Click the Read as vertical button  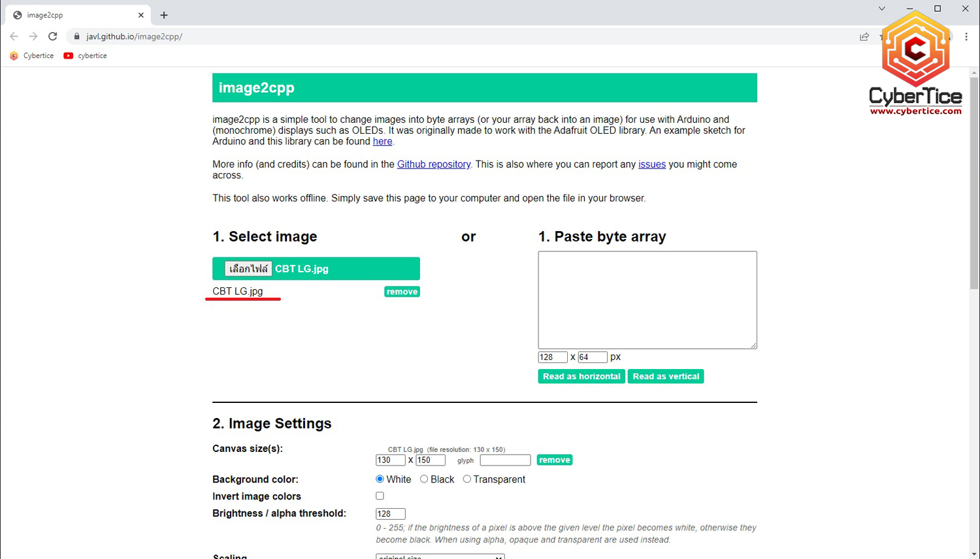(x=665, y=377)
